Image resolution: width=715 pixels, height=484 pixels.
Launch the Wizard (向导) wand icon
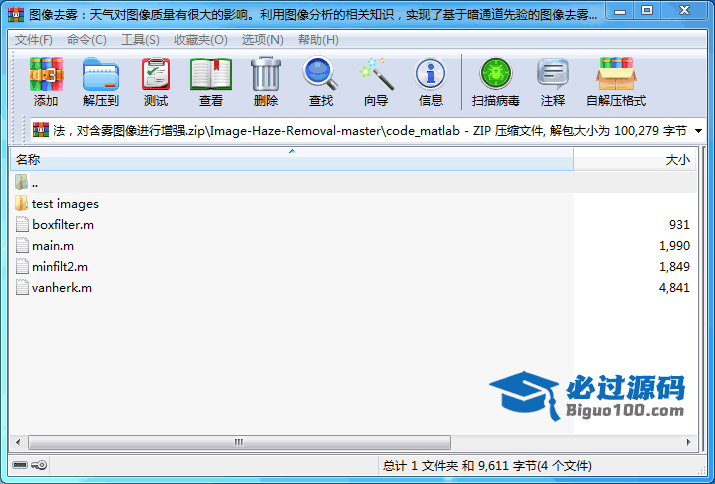(x=376, y=74)
